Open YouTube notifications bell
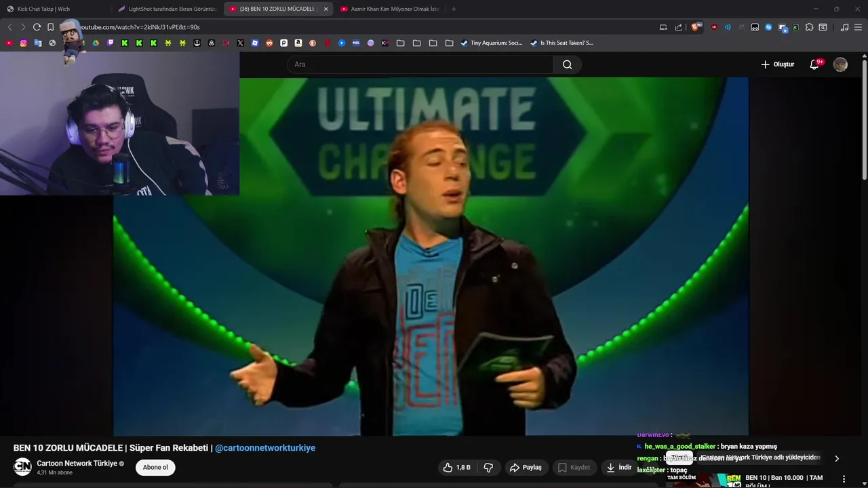Image resolution: width=868 pixels, height=488 pixels. pyautogui.click(x=814, y=64)
